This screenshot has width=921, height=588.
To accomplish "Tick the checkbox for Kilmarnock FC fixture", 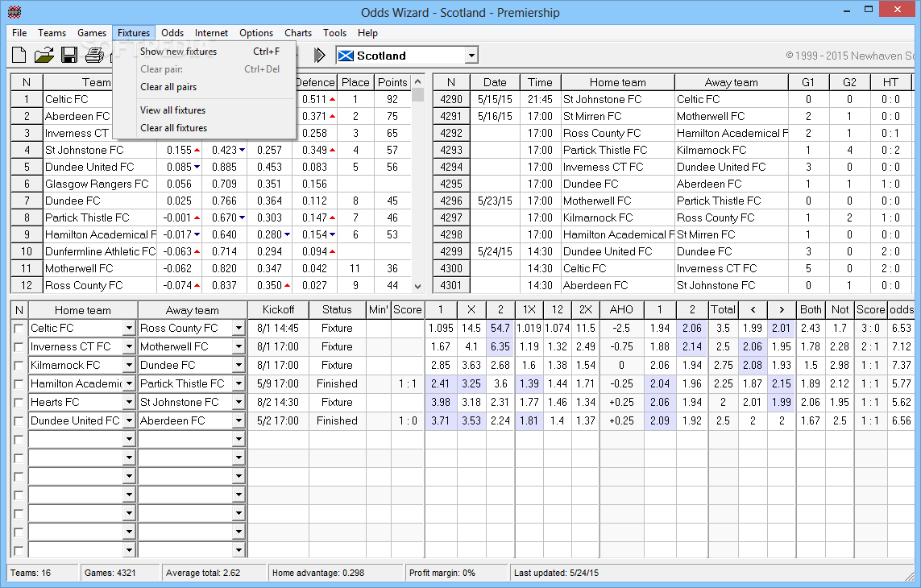I will pos(19,366).
